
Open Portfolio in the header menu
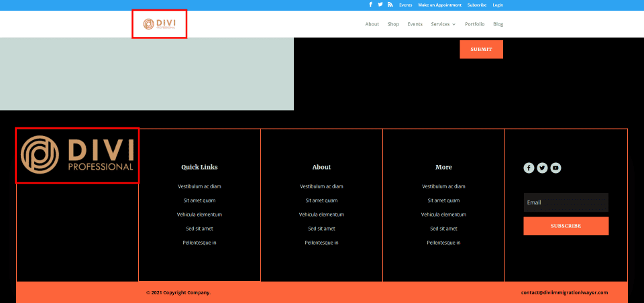click(x=474, y=24)
